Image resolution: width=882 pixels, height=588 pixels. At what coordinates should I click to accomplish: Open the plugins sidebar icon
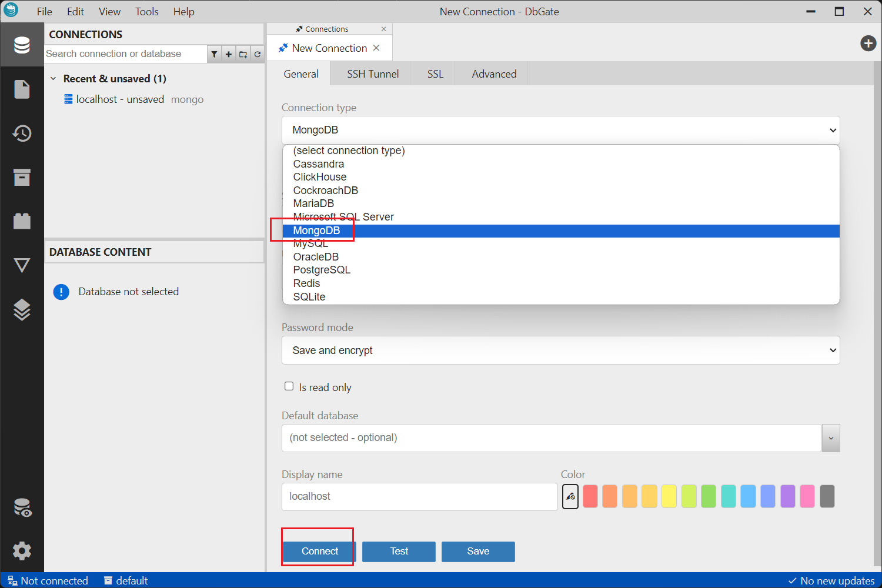pyautogui.click(x=22, y=221)
